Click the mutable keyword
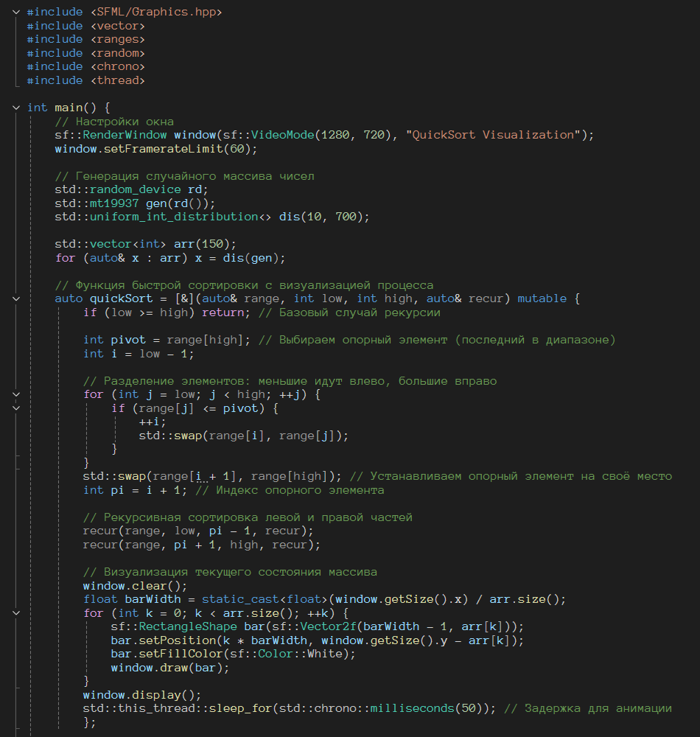Viewport: 700px width, 737px height. point(542,298)
